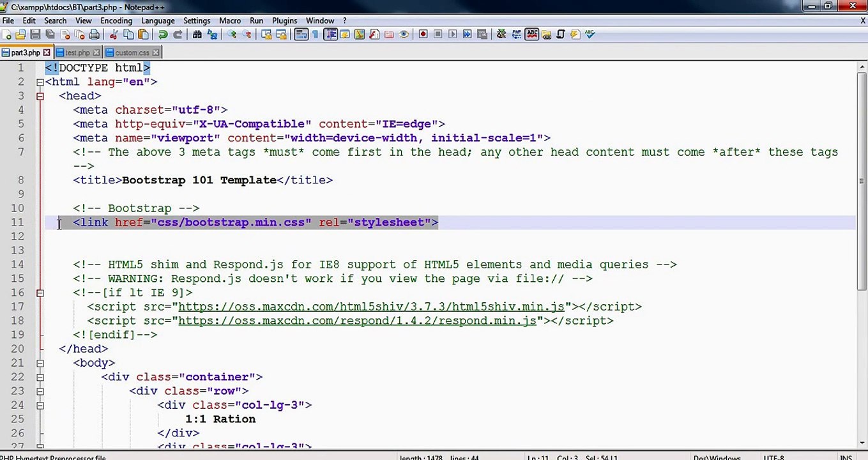Viewport: 868px width, 460px height.
Task: Fold the IE conditional comment at line 16
Action: click(x=40, y=293)
